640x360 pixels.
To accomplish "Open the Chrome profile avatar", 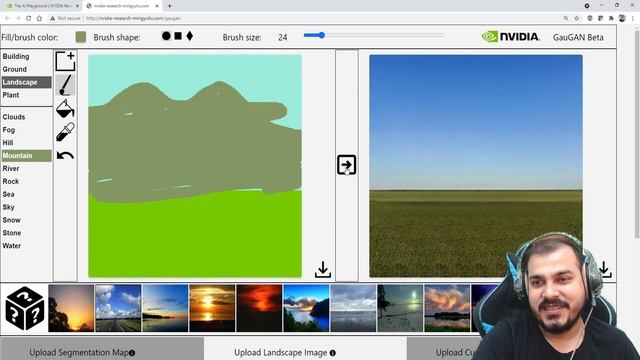I will point(622,18).
